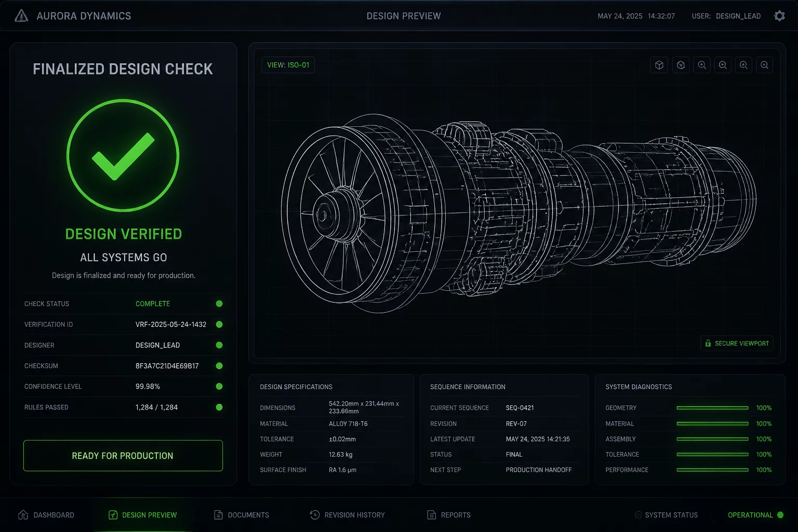Click the Assembly 100% diagnostics value
798x532 pixels.
pos(764,439)
